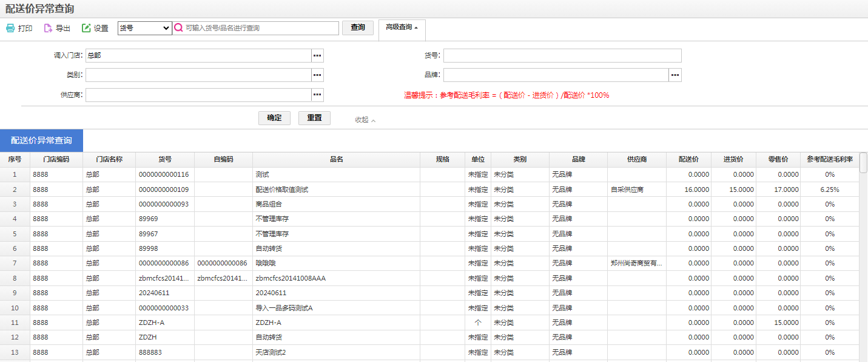Open the 调入门店 ellipsis picker

(x=317, y=55)
